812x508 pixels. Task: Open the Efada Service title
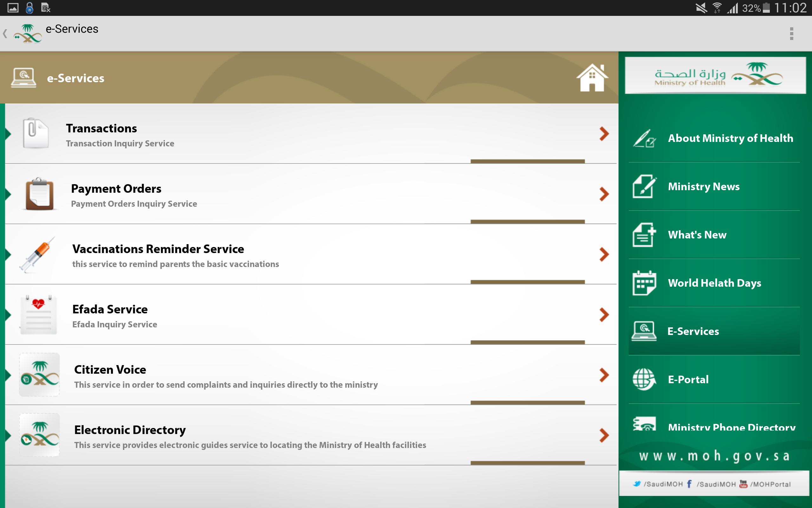[110, 309]
